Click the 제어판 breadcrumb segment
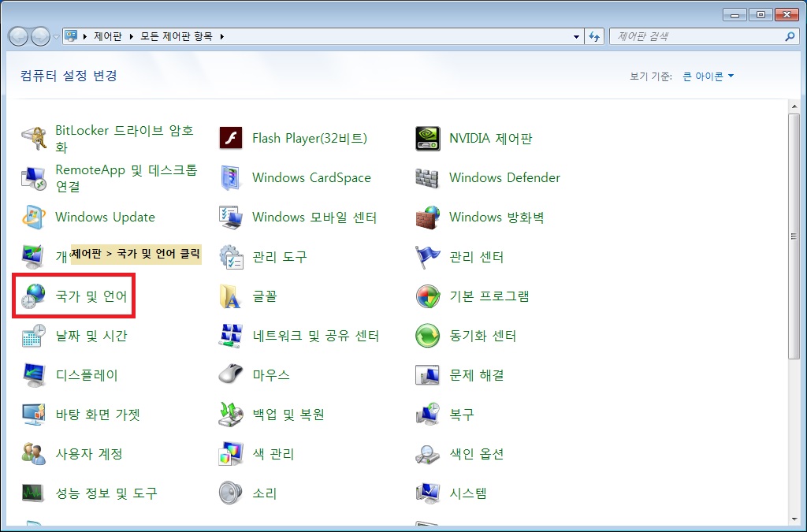 (x=108, y=36)
